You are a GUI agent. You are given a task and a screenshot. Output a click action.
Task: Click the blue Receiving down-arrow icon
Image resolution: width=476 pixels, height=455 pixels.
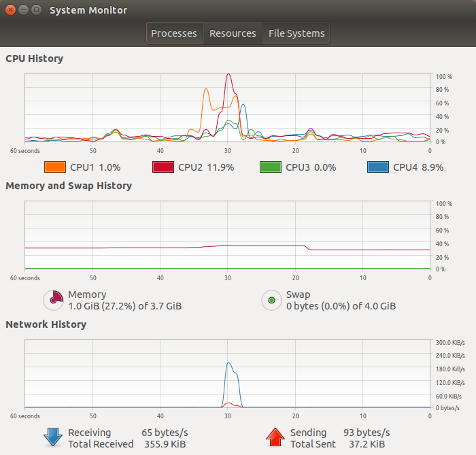coord(53,437)
